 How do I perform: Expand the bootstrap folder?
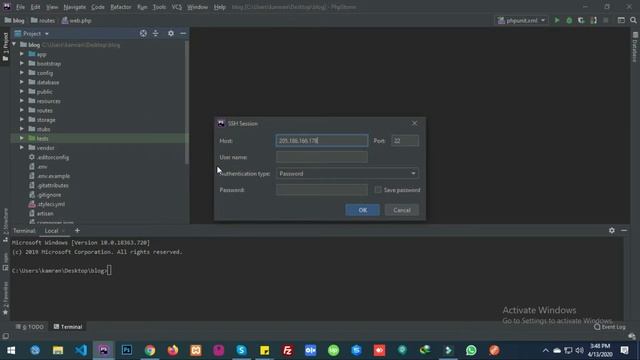(x=22, y=63)
